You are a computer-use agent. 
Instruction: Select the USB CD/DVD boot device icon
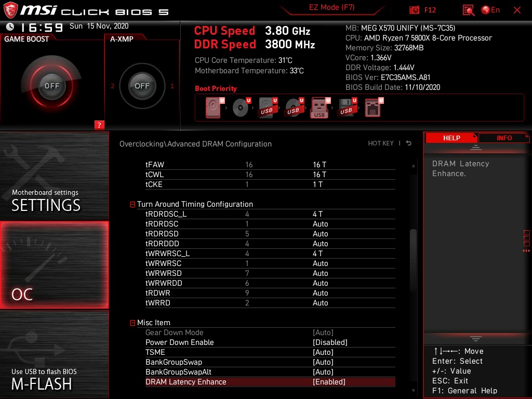pos(294,108)
